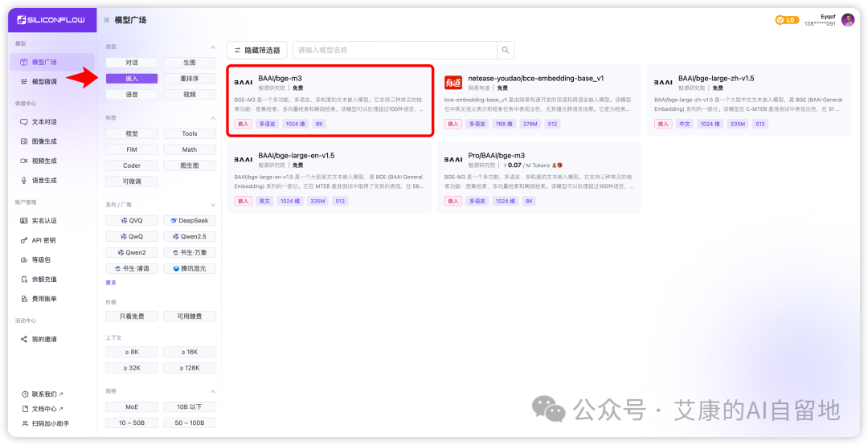Collapse the 标签 filter section
Viewport: 868px width, 445px height.
coord(213,118)
